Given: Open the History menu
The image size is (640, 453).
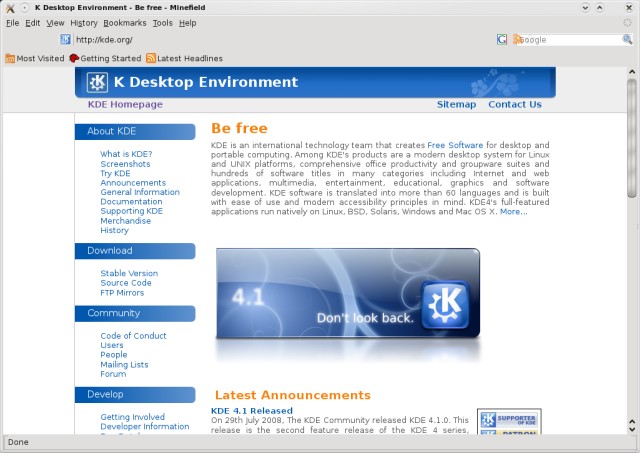Looking at the screenshot, I should tap(84, 23).
